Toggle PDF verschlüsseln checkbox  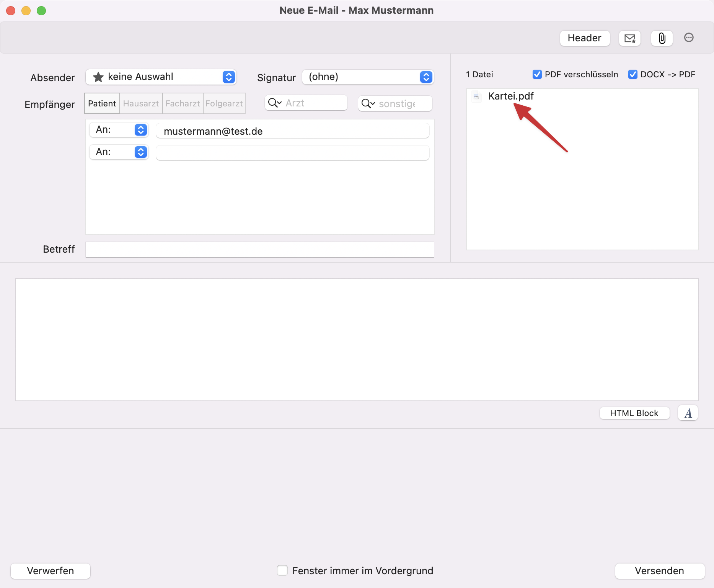(x=537, y=74)
